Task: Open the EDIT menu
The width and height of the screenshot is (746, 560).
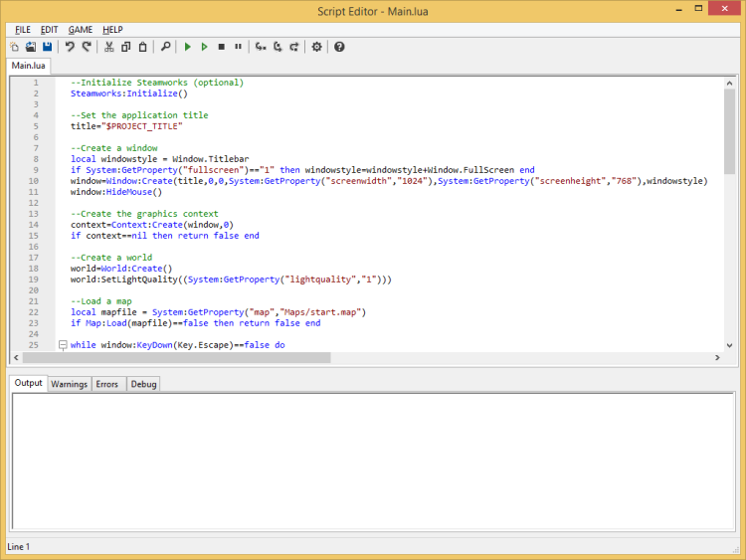Action: [x=49, y=30]
